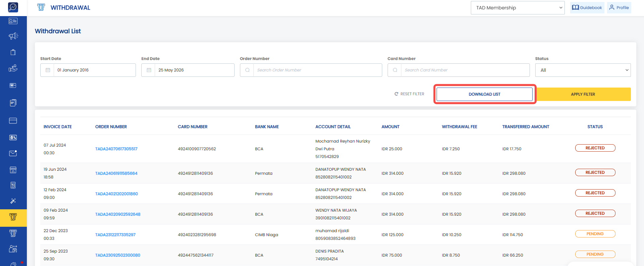Viewport: 644px width, 266px height.
Task: Open order TADA23122117335297
Action: [115, 235]
